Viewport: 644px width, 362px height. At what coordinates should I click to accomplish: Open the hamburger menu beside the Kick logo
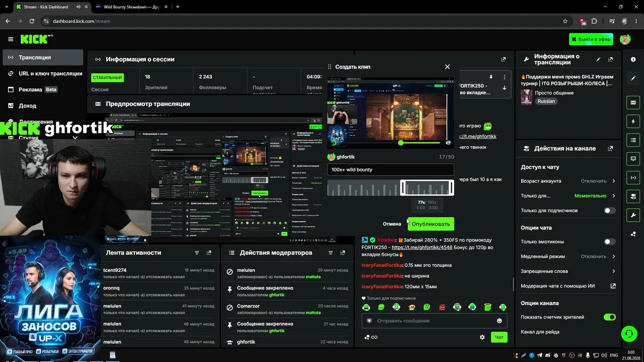tap(11, 39)
